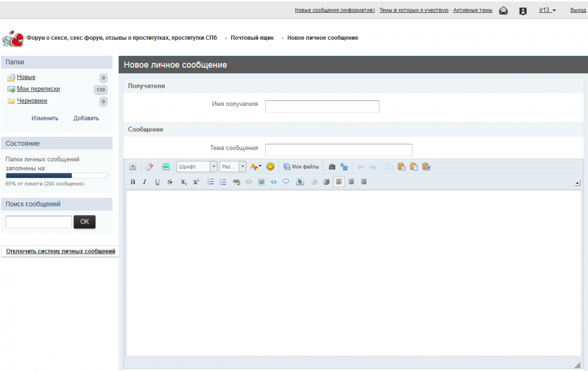Open the Мои переписки folder
The image size is (588, 371).
point(38,89)
